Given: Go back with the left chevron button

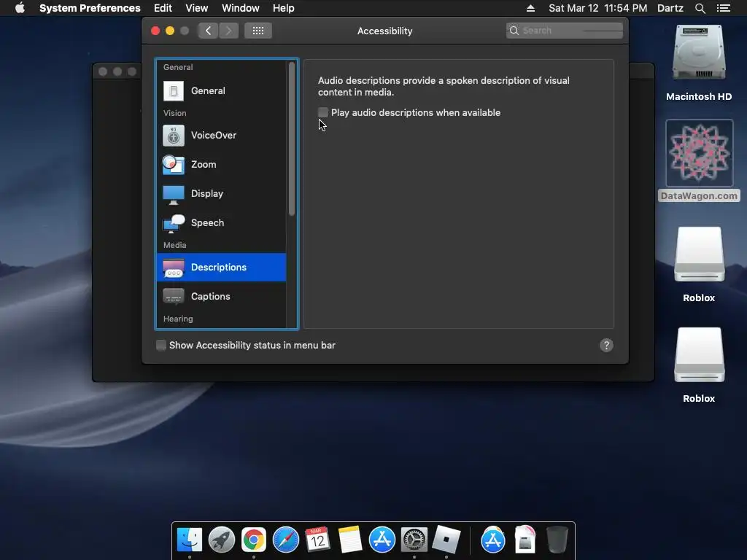Looking at the screenshot, I should pos(208,31).
